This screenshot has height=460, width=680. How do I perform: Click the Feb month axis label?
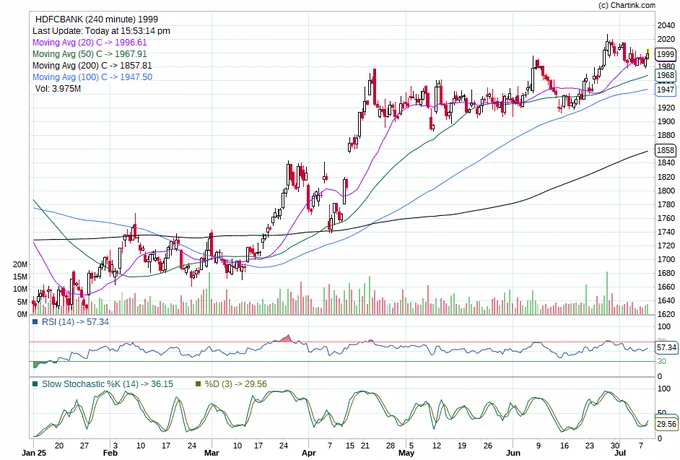click(x=110, y=453)
